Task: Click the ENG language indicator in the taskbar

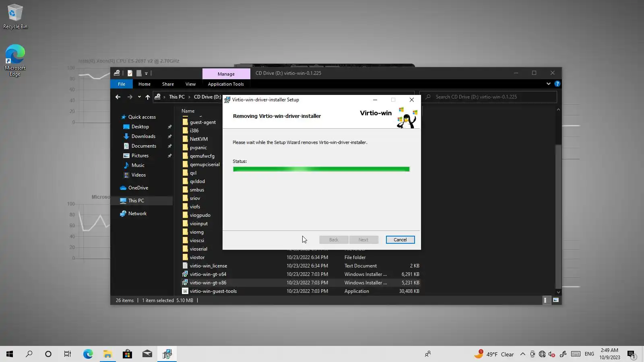Action: [x=589, y=354]
